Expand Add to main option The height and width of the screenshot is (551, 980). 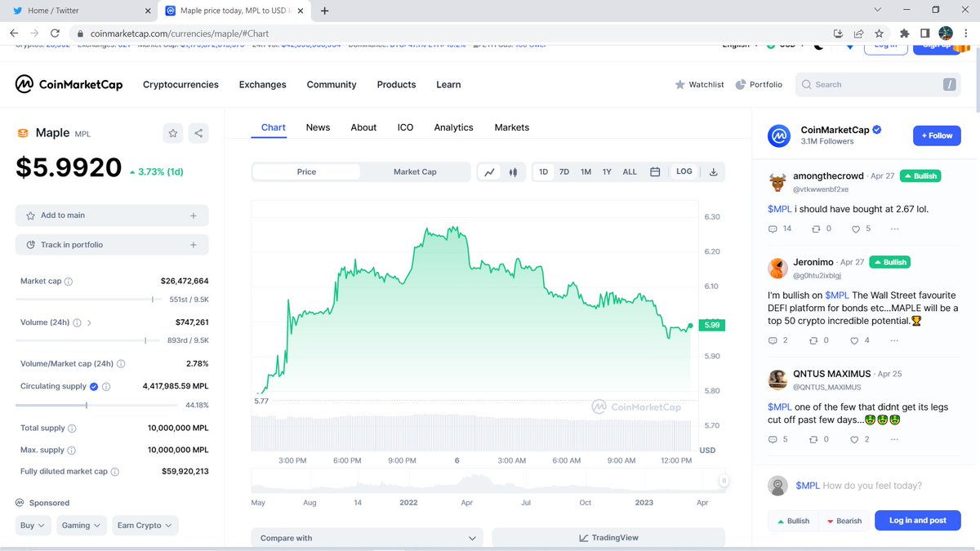[x=112, y=216]
